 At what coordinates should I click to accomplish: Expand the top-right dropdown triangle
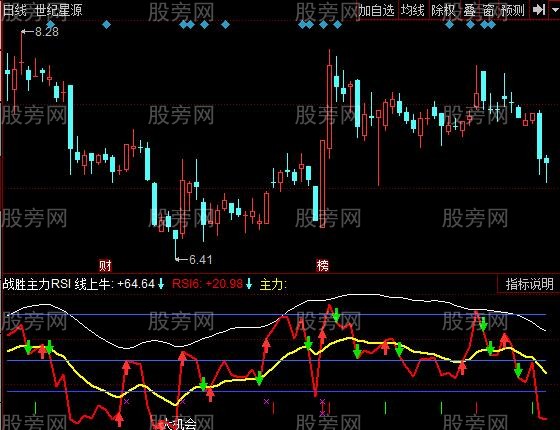click(555, 9)
